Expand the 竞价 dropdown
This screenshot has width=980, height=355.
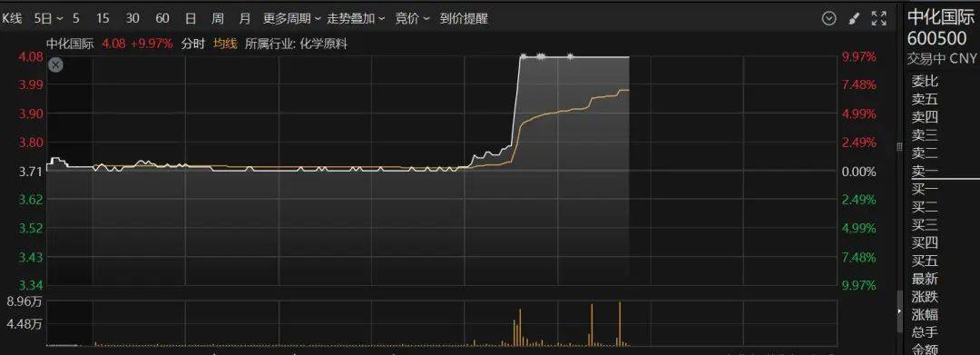(x=413, y=19)
